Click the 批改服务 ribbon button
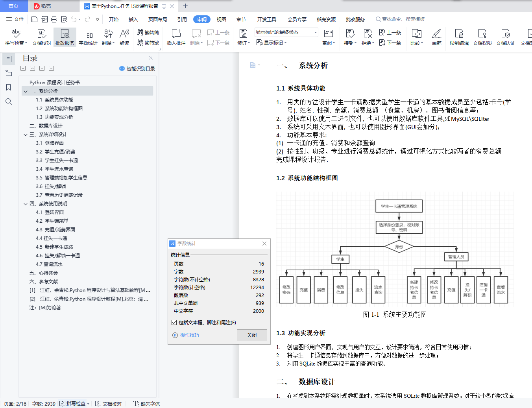 click(x=65, y=37)
